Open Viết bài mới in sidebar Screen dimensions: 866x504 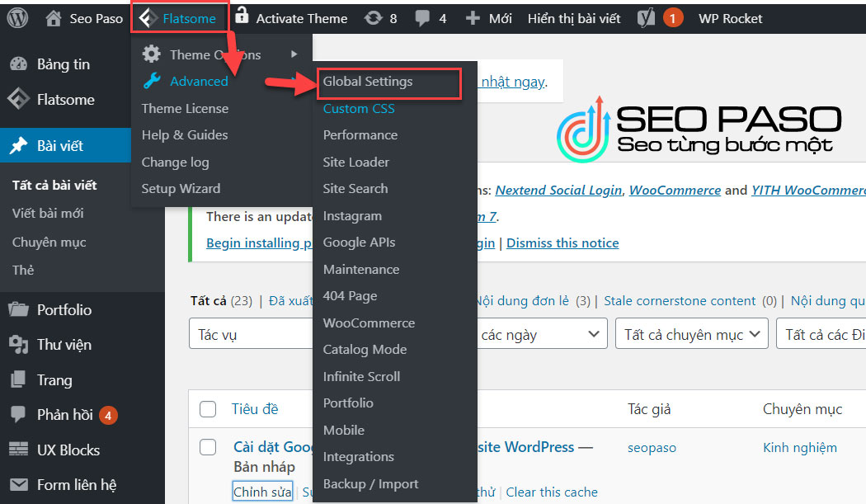coord(48,214)
